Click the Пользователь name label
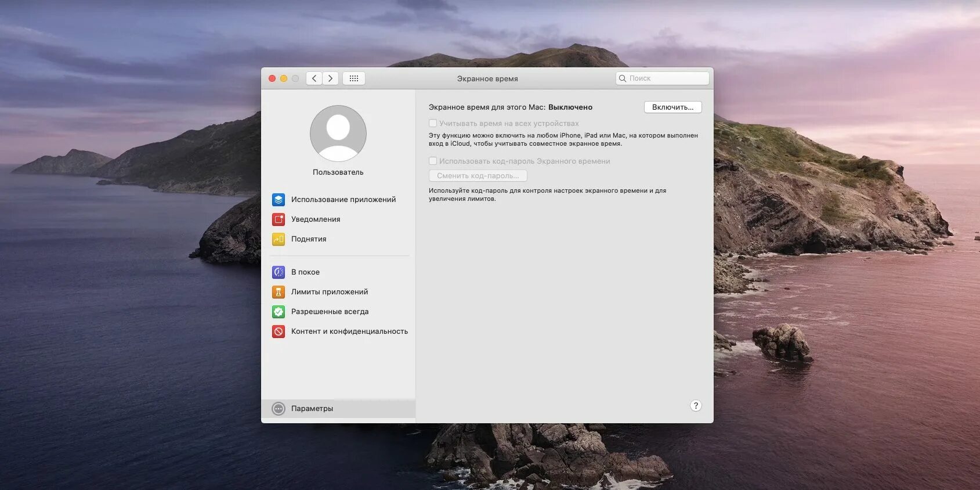This screenshot has width=980, height=490. 338,172
